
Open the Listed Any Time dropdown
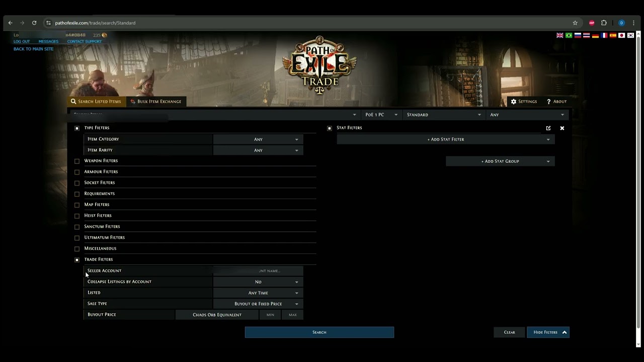point(258,293)
